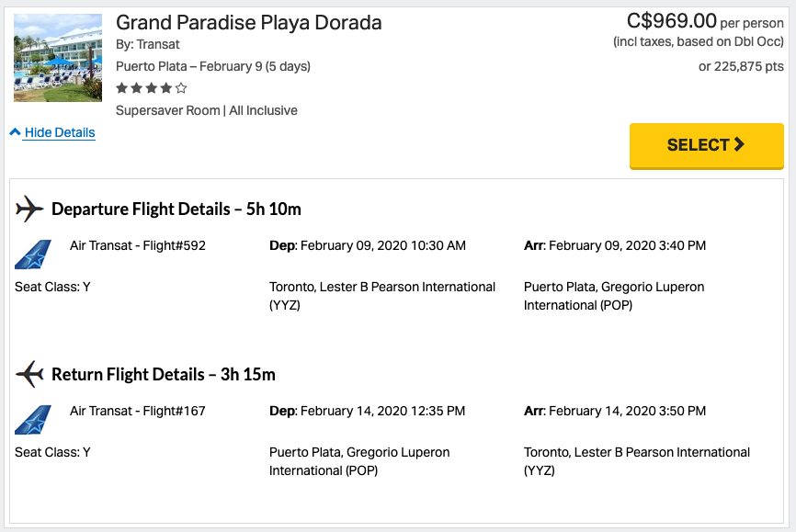Click the 'or 225,875 pts' points value
796x532 pixels.
[x=741, y=66]
